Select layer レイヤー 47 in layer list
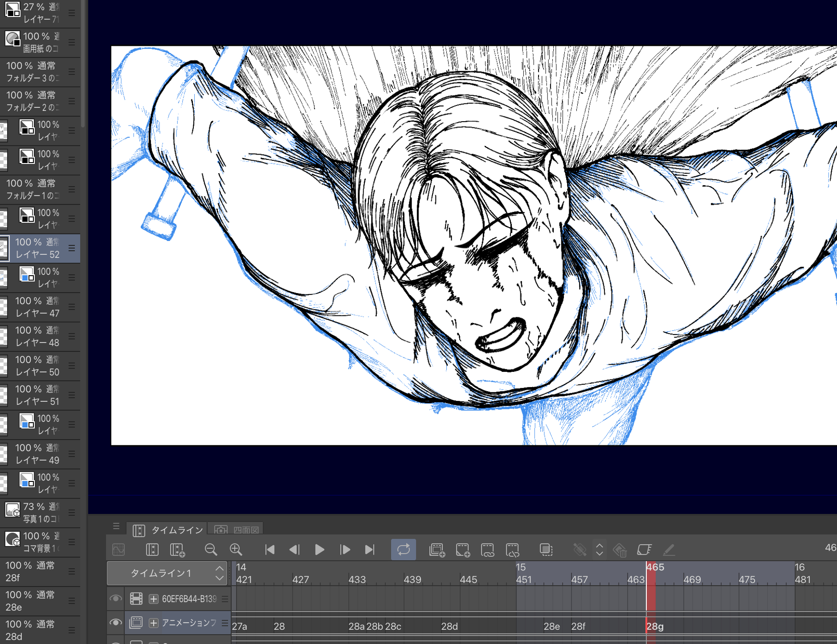Screen dimensions: 837x644 38,307
